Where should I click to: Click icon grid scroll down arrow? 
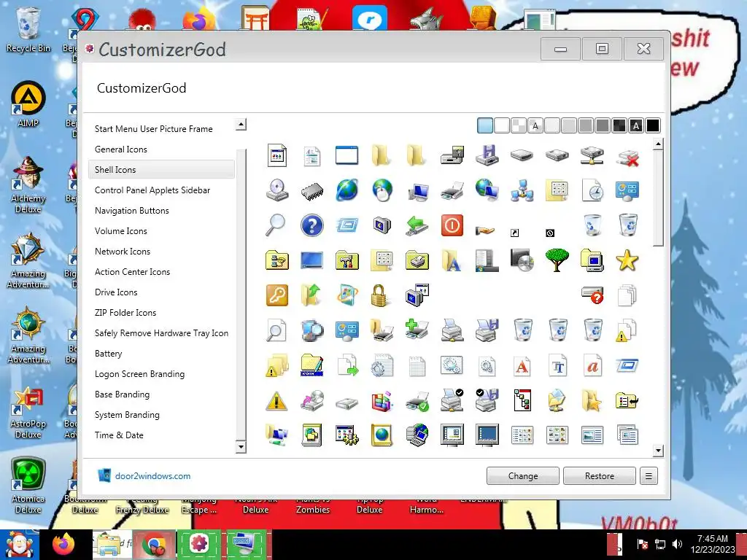pos(658,451)
